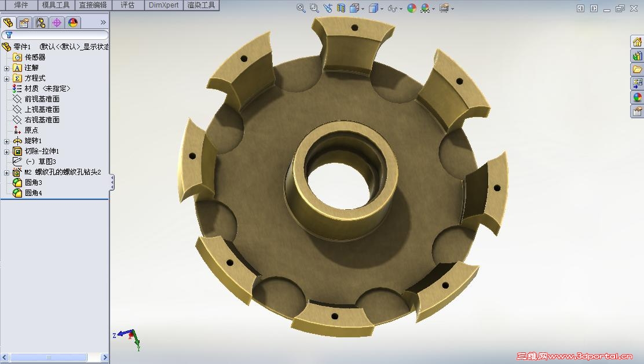Click the tile left document window button
The height and width of the screenshot is (364, 644).
point(580,9)
